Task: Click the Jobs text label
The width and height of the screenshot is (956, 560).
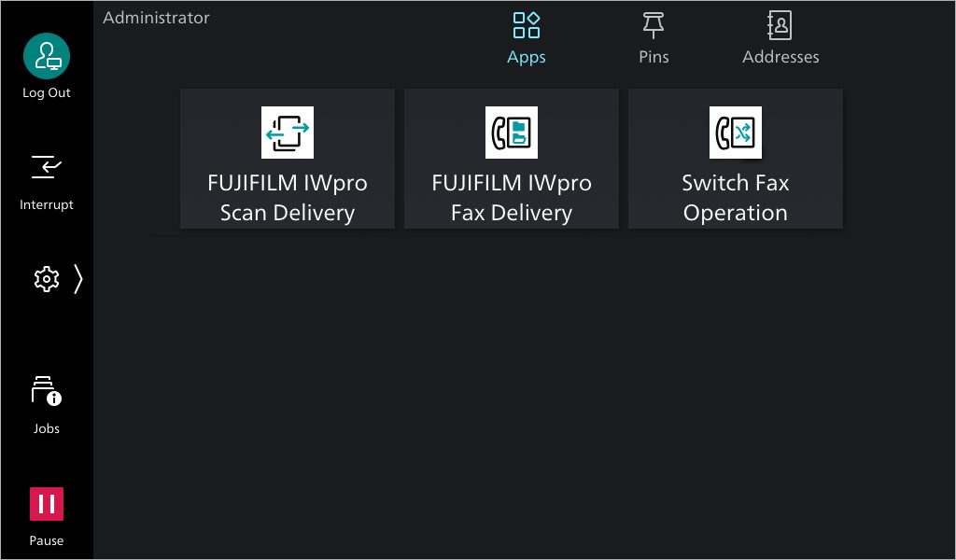Action: [x=47, y=428]
